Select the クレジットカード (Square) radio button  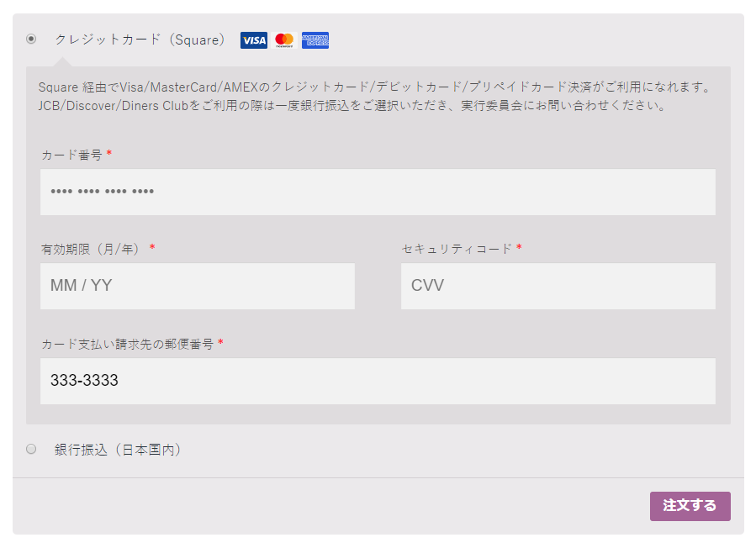(31, 39)
